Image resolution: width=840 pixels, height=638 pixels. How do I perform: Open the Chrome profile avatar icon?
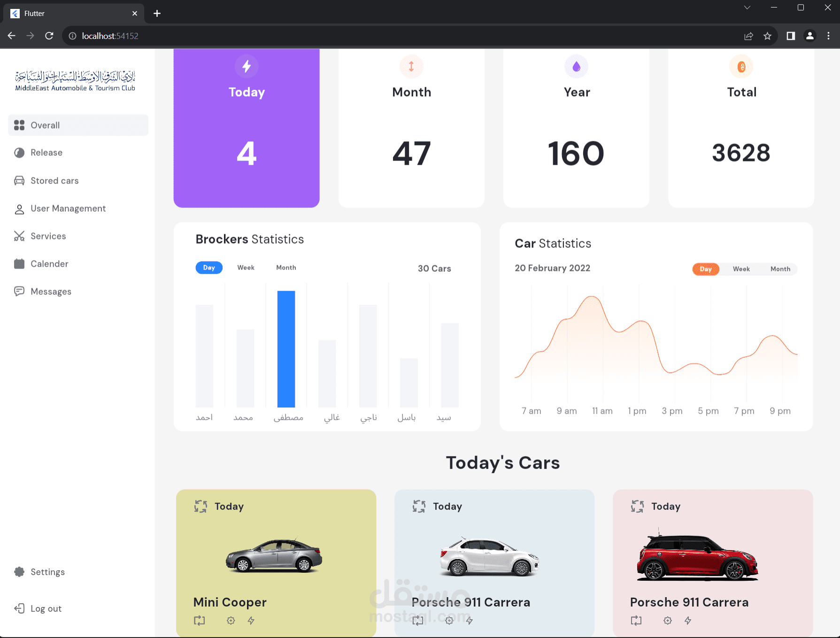[810, 36]
